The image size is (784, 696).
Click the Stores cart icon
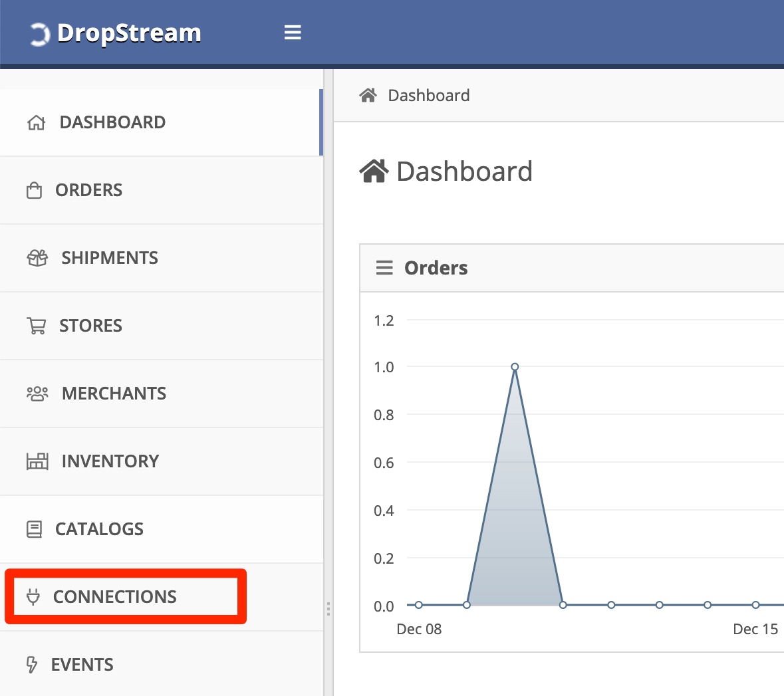[37, 326]
